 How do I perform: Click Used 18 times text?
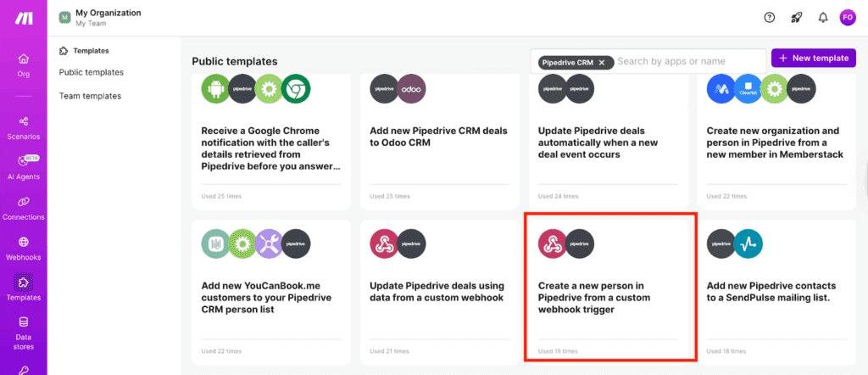[x=726, y=351]
